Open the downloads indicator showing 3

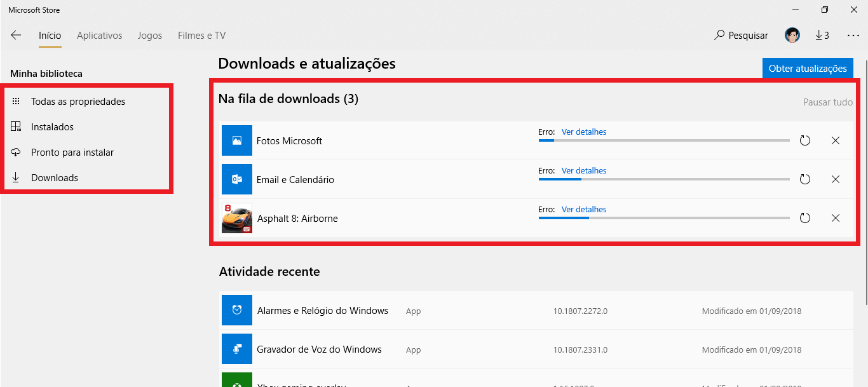pyautogui.click(x=822, y=36)
